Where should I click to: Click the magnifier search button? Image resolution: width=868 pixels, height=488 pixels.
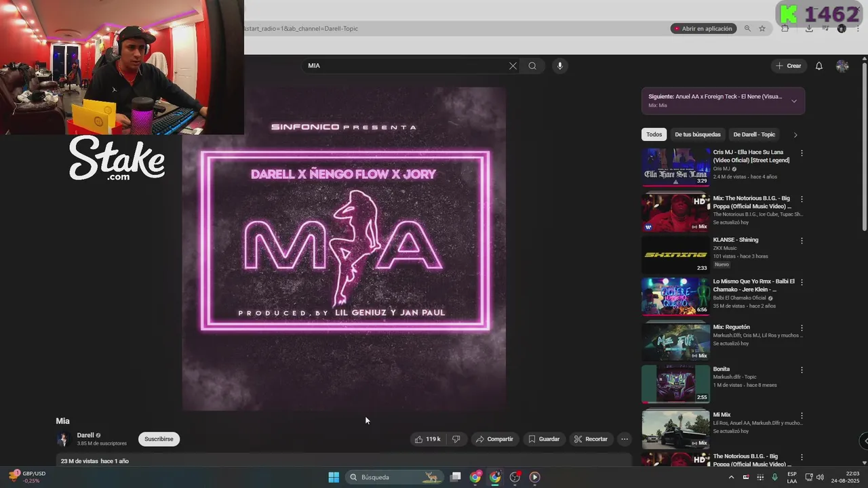point(532,66)
